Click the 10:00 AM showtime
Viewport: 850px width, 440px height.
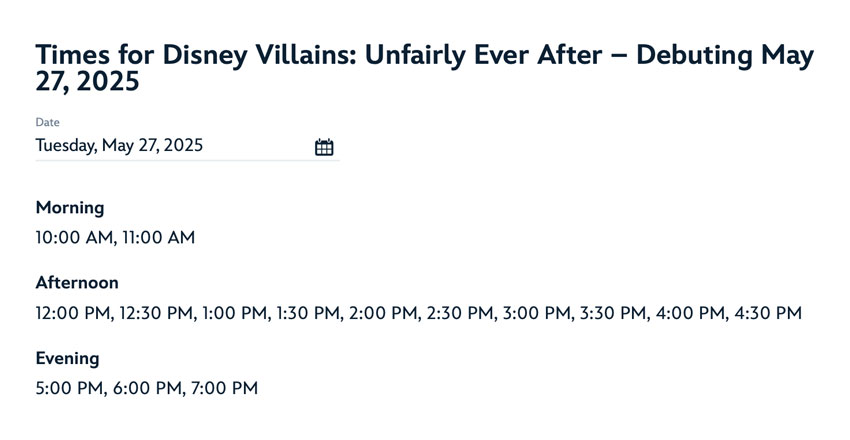click(72, 238)
